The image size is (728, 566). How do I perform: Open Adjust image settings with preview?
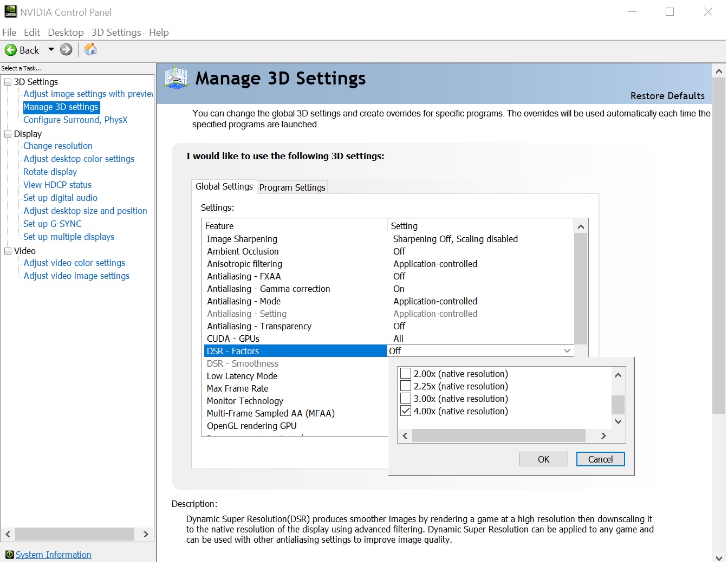coord(88,94)
